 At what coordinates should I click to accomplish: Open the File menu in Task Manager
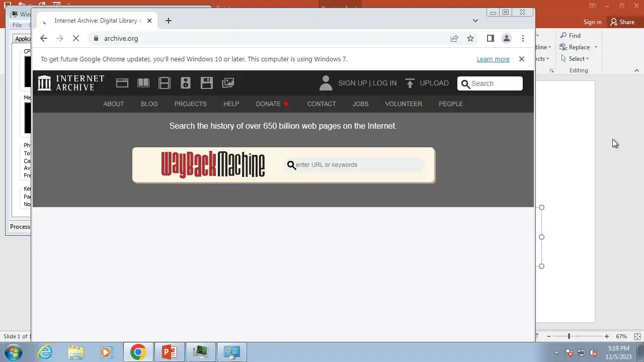pyautogui.click(x=17, y=25)
